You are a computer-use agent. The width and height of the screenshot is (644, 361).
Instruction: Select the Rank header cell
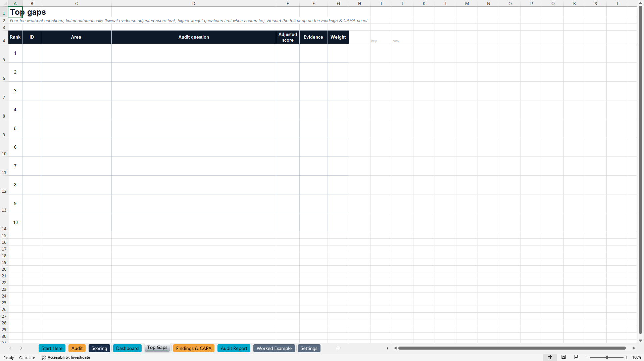coord(15,37)
